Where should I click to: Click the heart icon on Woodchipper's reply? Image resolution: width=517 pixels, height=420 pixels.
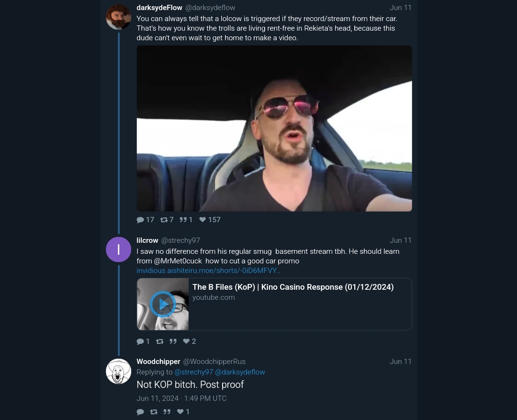click(x=180, y=412)
